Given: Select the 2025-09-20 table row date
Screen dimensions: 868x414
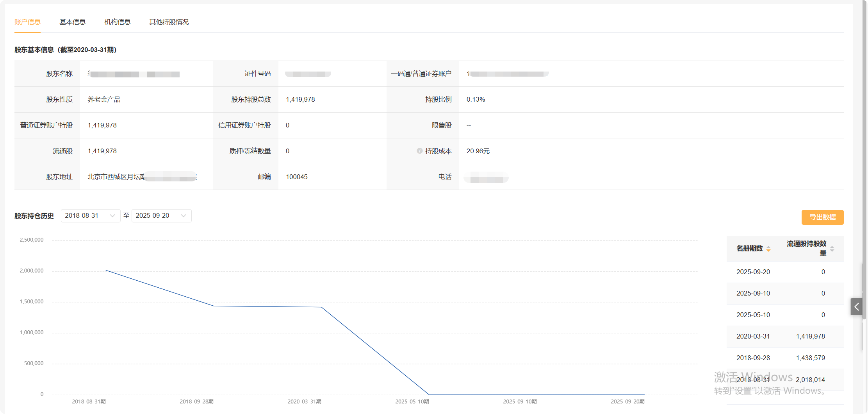Looking at the screenshot, I should (x=753, y=272).
